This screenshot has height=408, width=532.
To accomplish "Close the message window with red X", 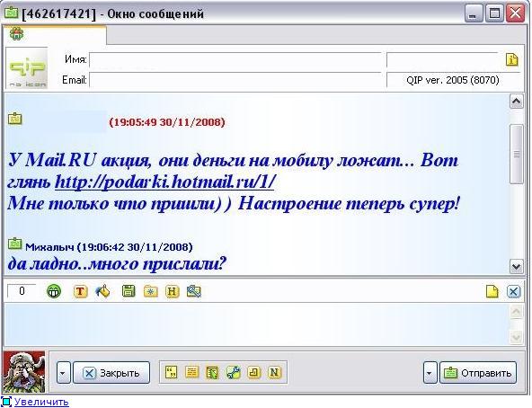I will [515, 13].
